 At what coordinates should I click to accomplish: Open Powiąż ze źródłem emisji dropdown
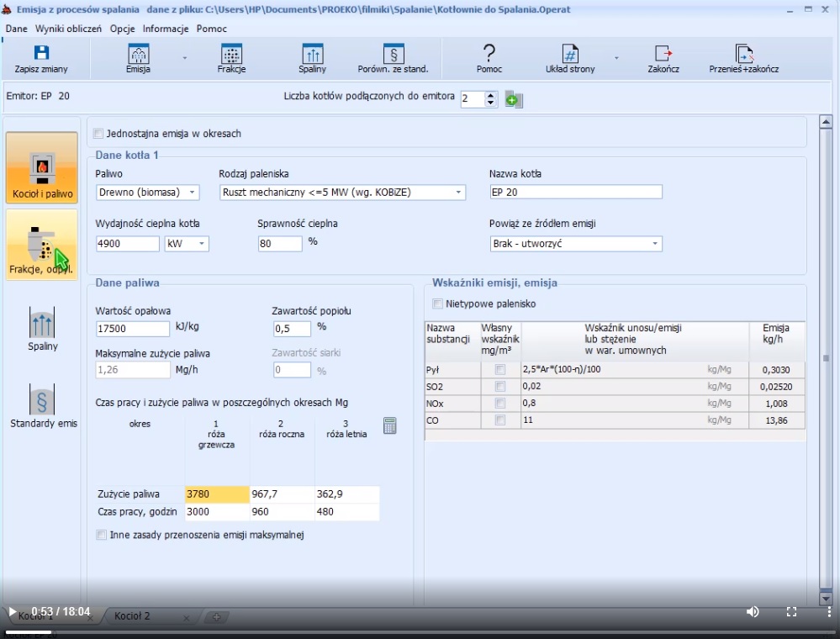pos(576,244)
